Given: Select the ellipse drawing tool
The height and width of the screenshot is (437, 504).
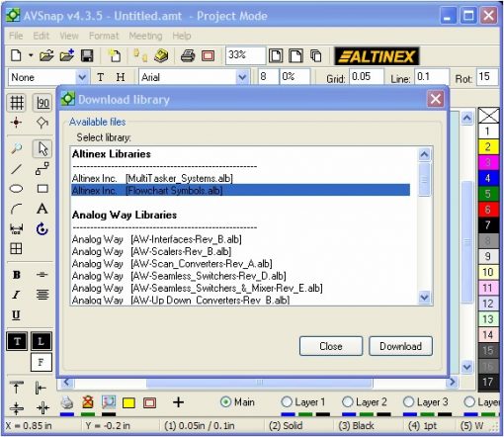Looking at the screenshot, I should point(17,189).
